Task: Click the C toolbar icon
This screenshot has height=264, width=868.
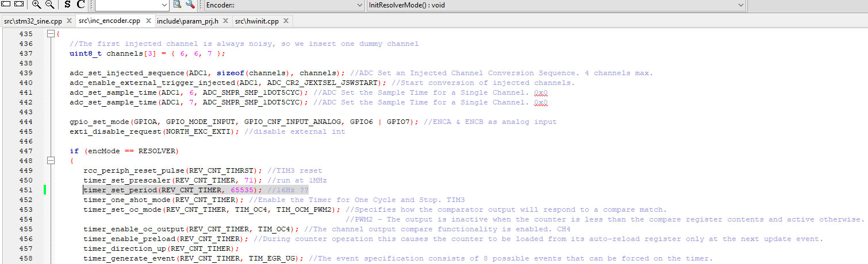Action: (x=80, y=5)
